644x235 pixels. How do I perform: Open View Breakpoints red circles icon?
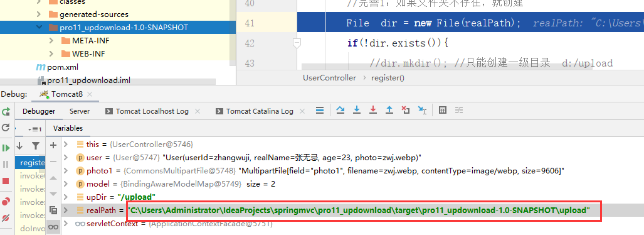click(x=6, y=201)
